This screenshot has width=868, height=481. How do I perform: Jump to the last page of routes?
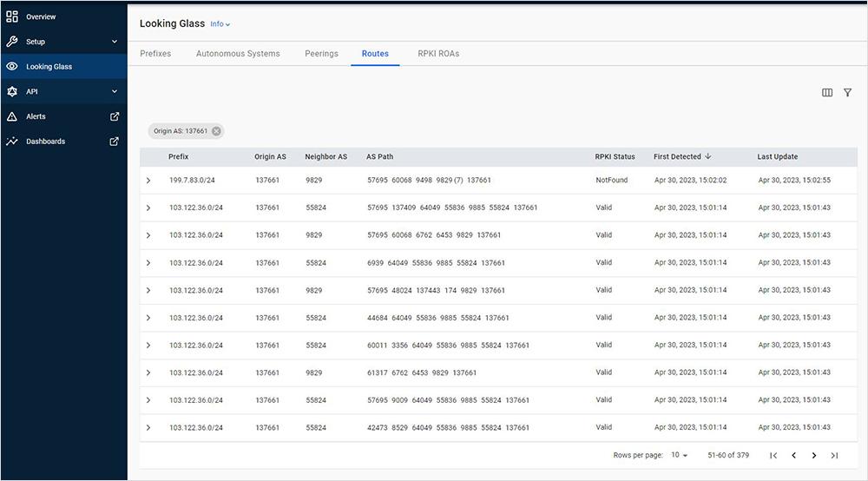click(834, 455)
